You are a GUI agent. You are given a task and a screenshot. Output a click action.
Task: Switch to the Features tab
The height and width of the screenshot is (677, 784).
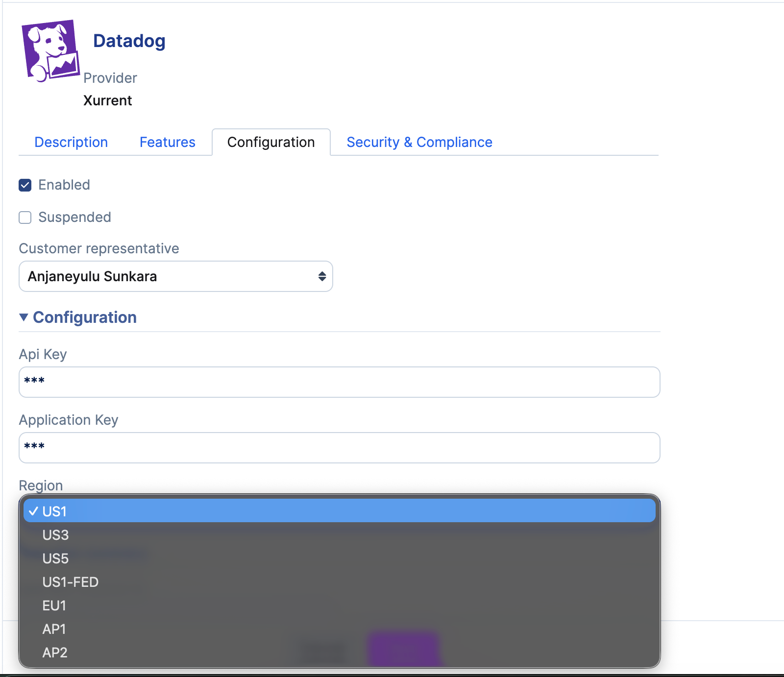[x=168, y=142]
